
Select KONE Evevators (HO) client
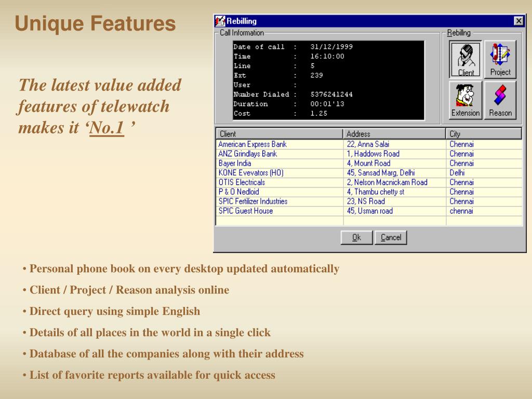pos(251,172)
